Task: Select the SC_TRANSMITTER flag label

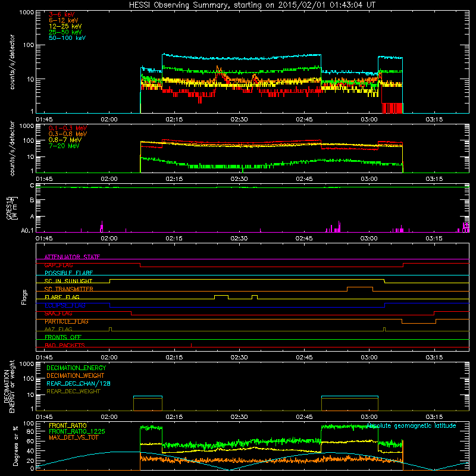Action: (68, 289)
